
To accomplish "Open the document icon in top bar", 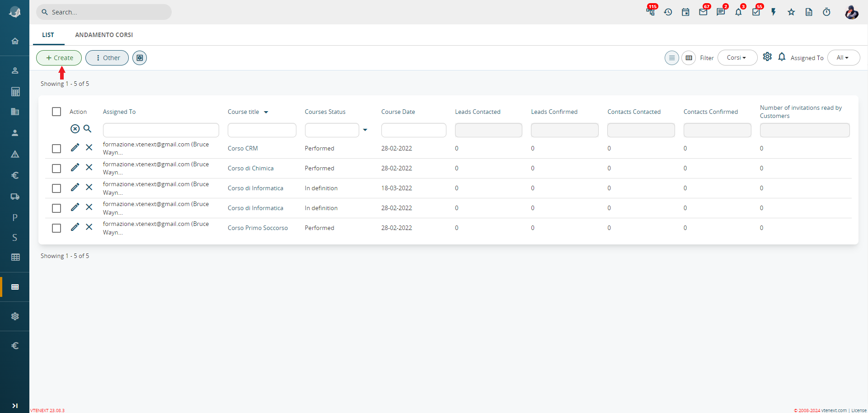I will pyautogui.click(x=809, y=12).
